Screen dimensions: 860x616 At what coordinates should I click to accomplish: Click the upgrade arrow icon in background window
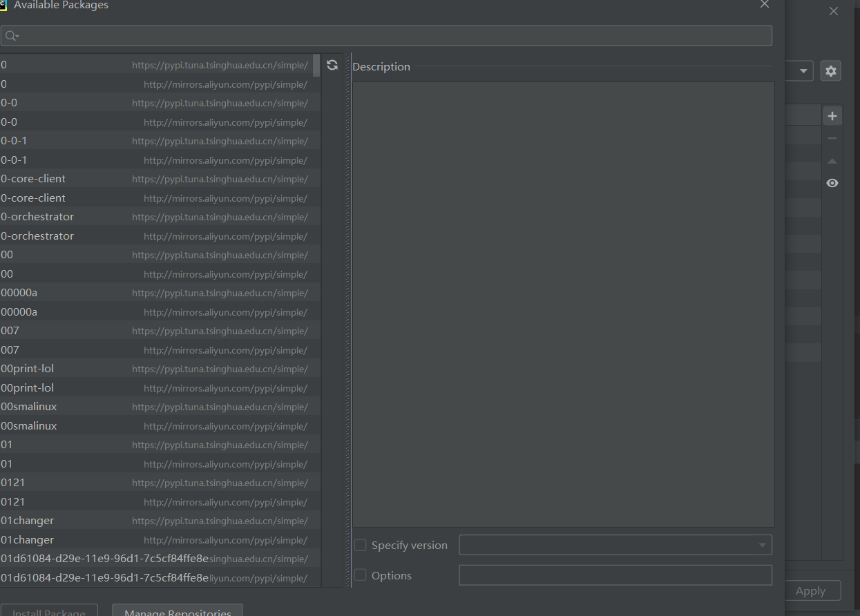coord(832,161)
